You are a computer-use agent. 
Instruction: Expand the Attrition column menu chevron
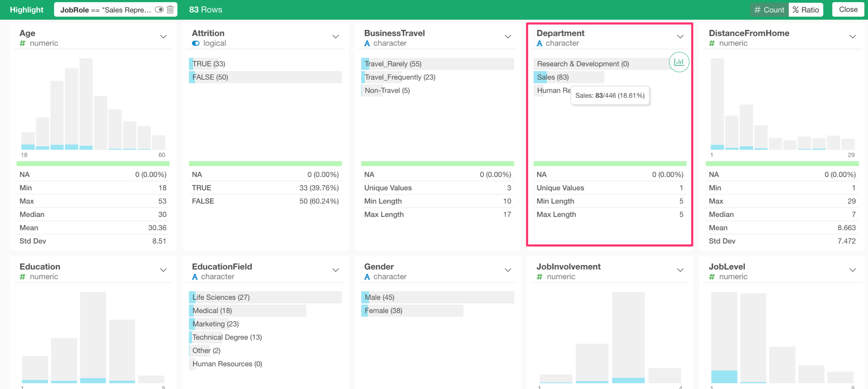pyautogui.click(x=335, y=37)
